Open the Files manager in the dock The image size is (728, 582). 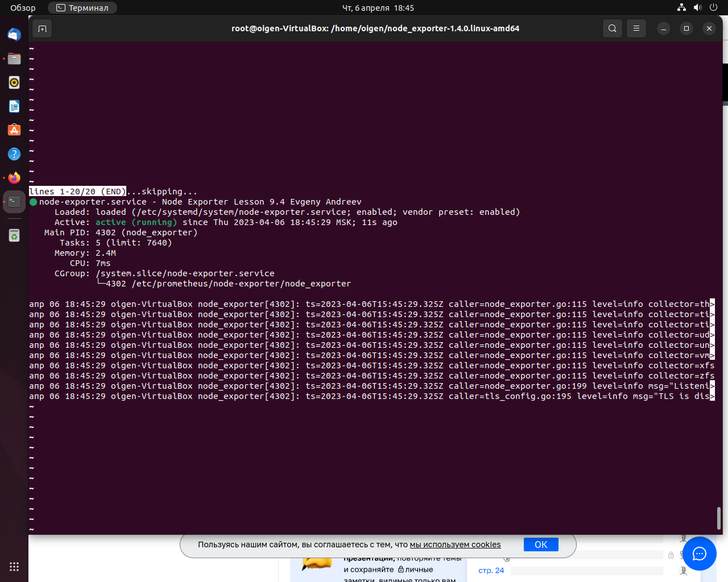pyautogui.click(x=14, y=59)
